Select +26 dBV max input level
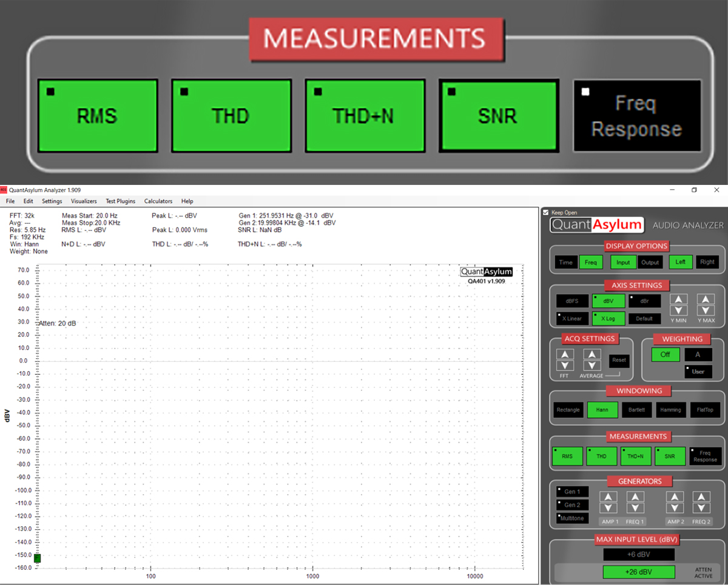The height and width of the screenshot is (585, 728). (639, 572)
